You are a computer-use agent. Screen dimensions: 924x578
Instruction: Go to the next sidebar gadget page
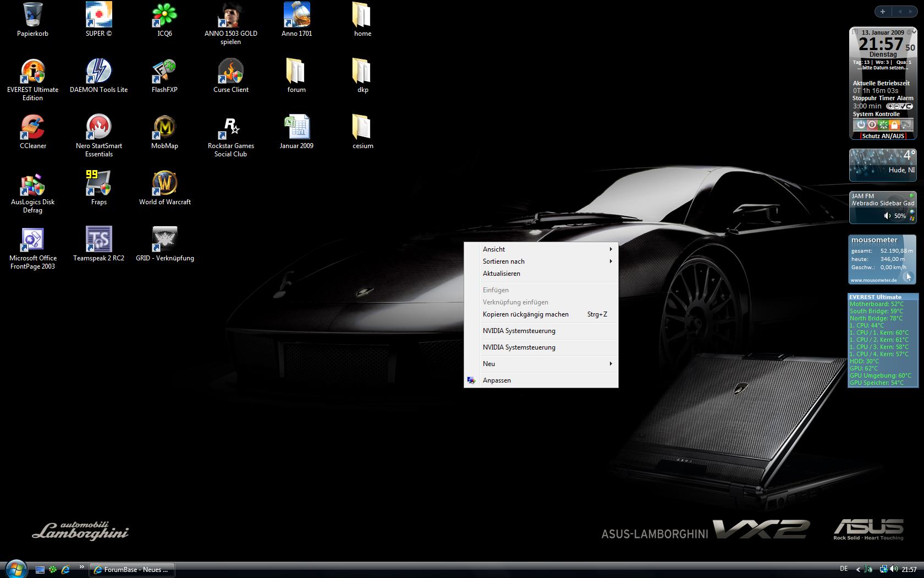coord(912,12)
